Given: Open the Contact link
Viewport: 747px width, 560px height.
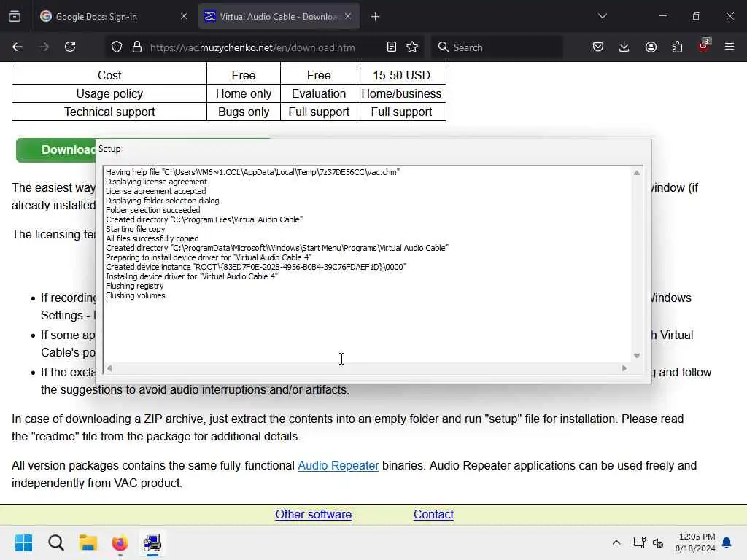Looking at the screenshot, I should coord(433,514).
